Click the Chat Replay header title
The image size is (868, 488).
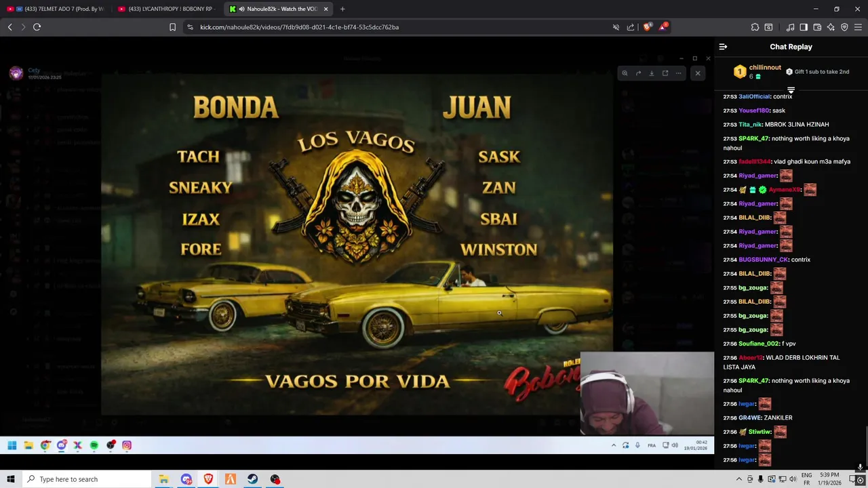[791, 47]
